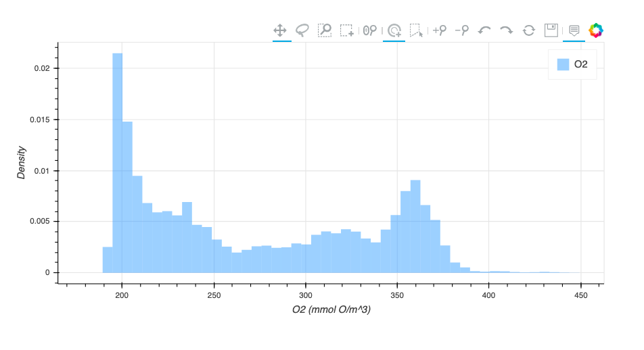Open the Bokeh logo link
This screenshot has width=644, height=350.
point(596,30)
